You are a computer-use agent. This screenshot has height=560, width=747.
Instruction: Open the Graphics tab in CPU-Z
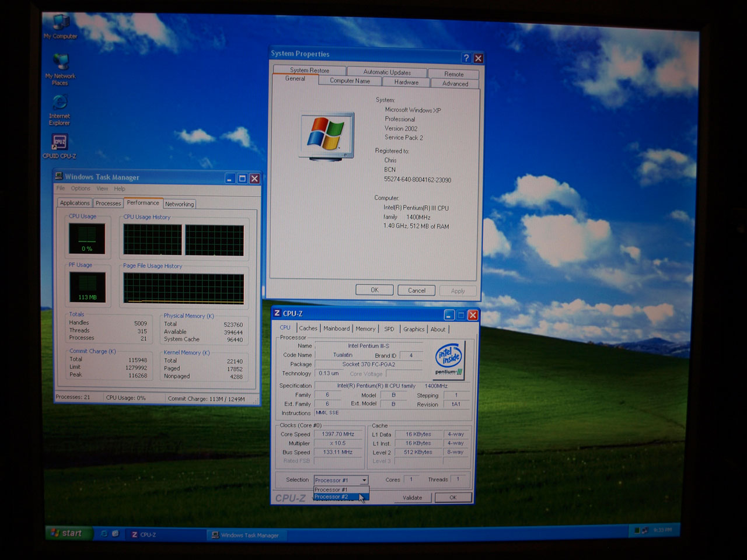tap(414, 329)
